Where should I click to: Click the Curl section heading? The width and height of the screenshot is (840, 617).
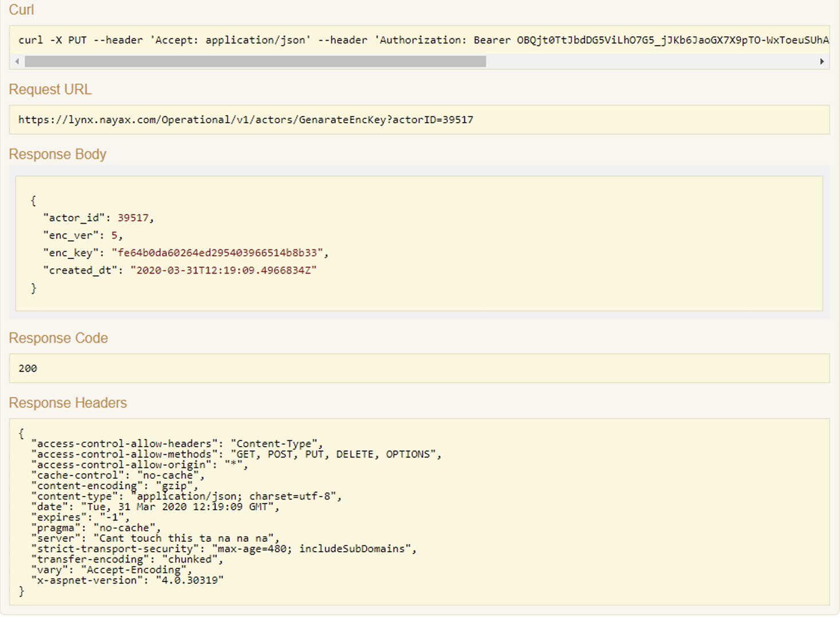coord(21,10)
